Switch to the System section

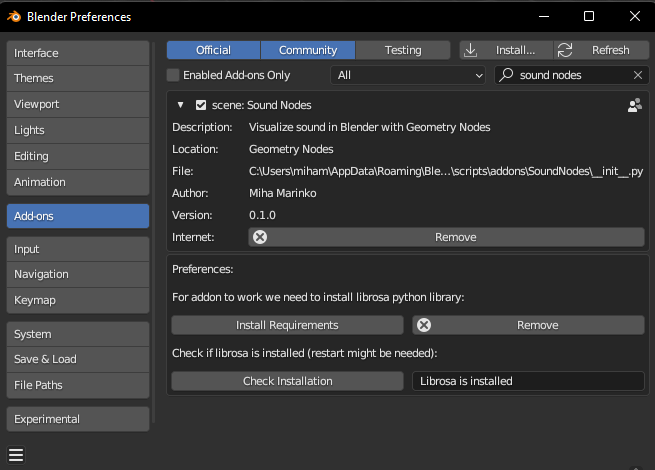(x=78, y=334)
